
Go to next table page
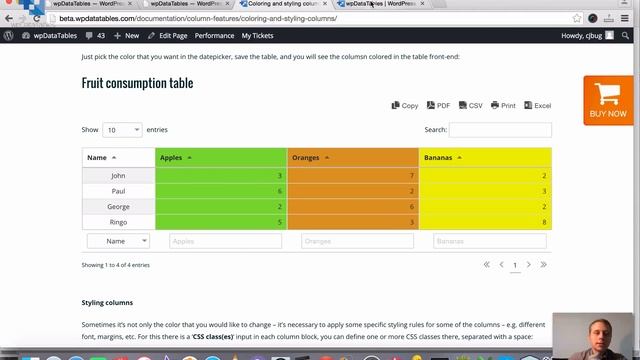tap(529, 265)
